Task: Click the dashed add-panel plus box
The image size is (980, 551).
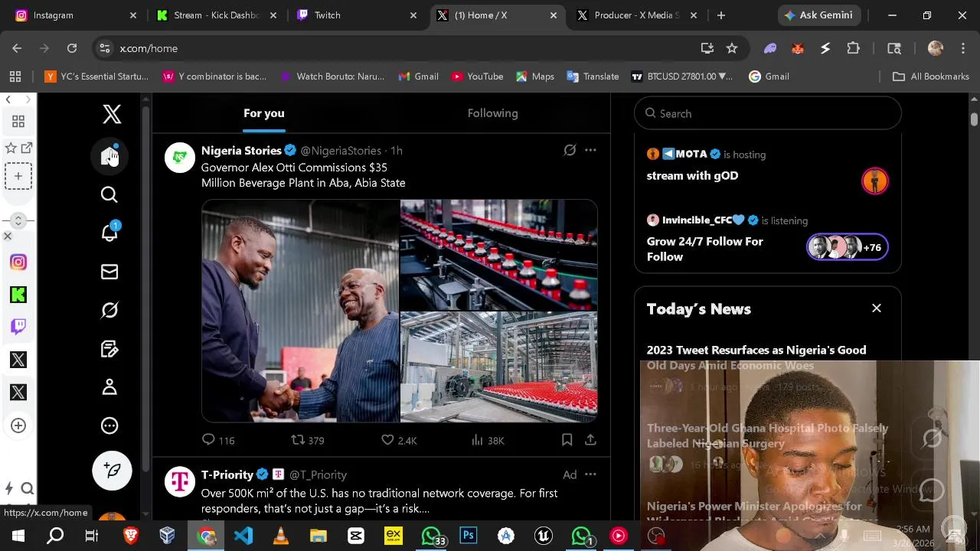Action: [x=18, y=176]
